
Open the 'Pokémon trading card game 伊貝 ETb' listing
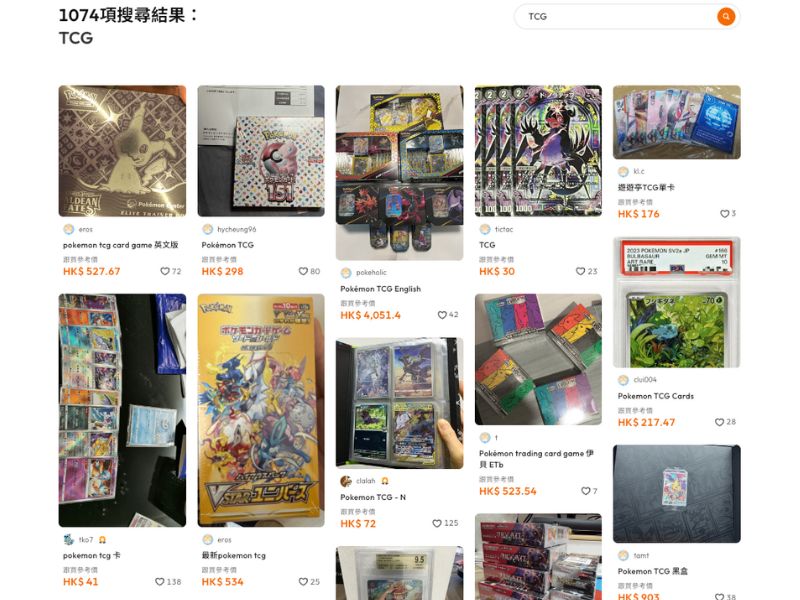pos(536,459)
